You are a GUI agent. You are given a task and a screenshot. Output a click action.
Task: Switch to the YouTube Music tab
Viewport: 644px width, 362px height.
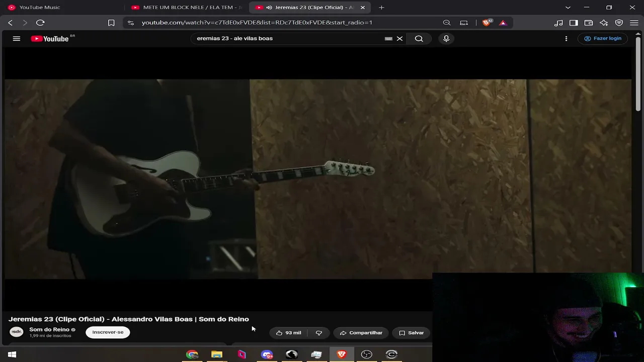pos(62,8)
